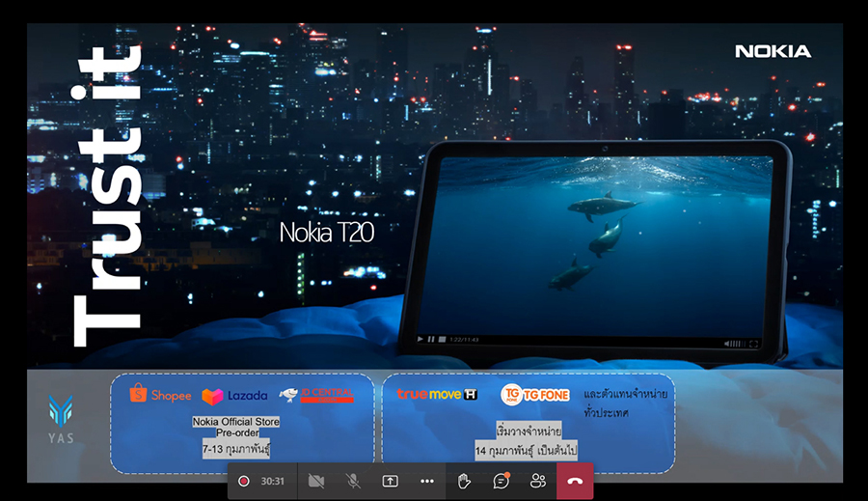Stop the meeting recording indicator

[244, 481]
